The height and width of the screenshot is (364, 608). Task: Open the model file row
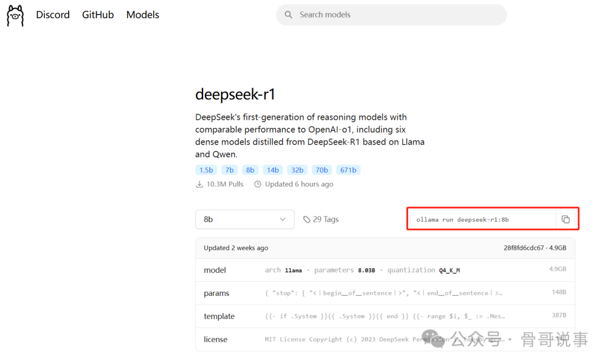click(385, 270)
